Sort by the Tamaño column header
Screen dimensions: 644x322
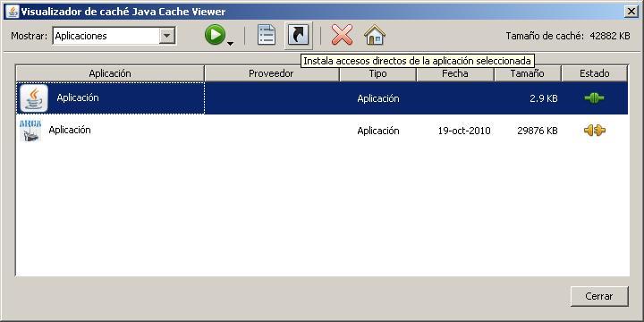click(528, 73)
